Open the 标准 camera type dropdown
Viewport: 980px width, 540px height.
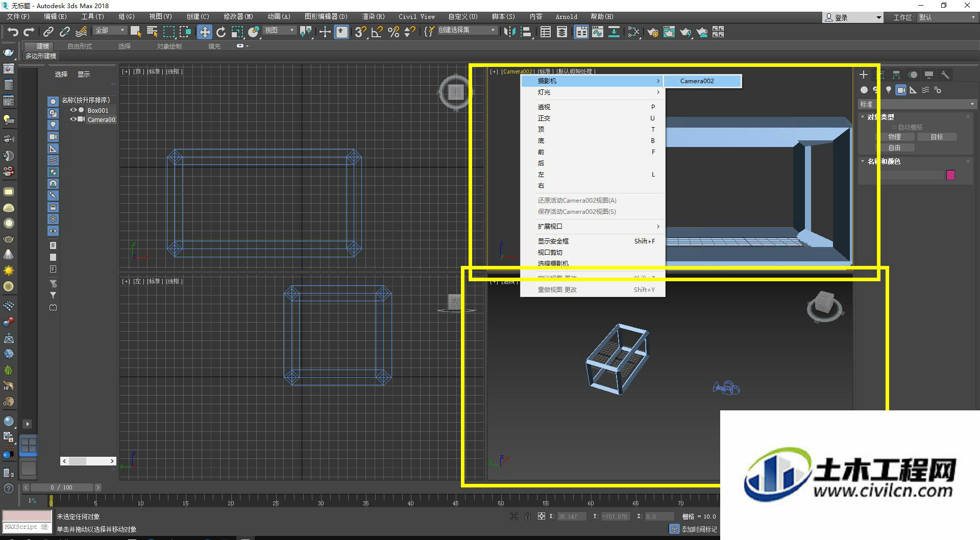point(917,104)
